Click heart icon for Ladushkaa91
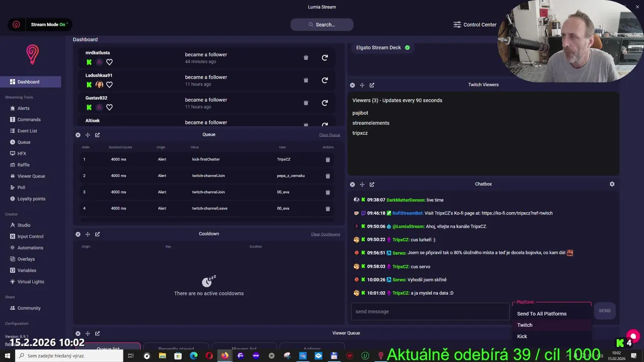The image size is (644, 362). point(109,85)
